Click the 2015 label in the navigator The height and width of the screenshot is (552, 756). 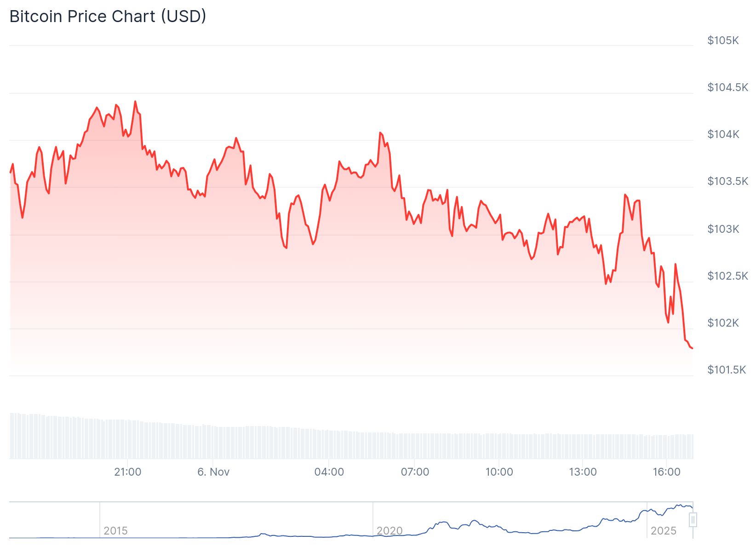click(115, 531)
